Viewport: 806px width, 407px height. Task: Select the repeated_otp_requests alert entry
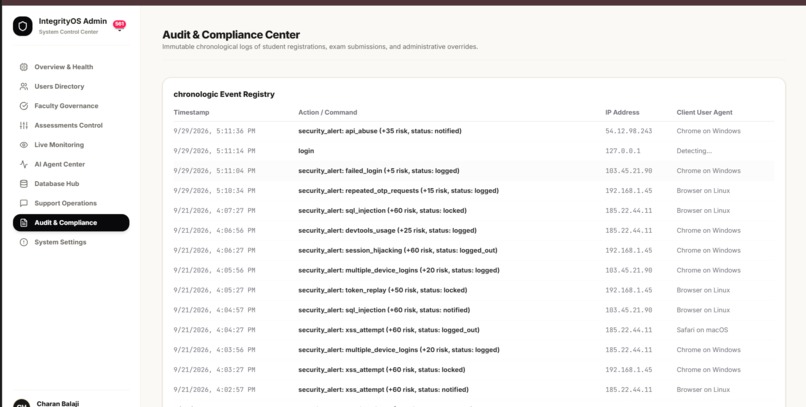[x=473, y=191]
